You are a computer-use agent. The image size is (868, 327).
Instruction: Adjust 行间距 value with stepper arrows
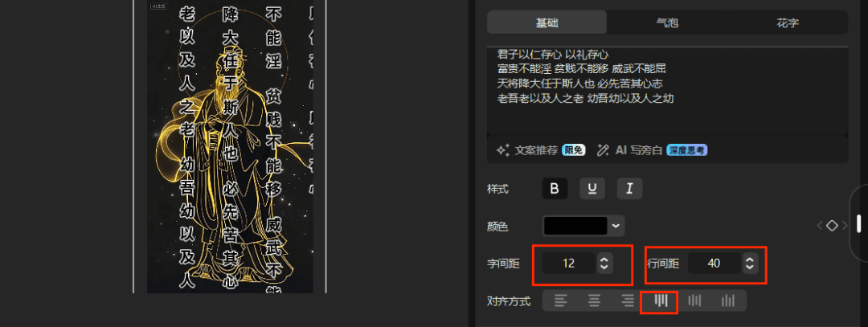point(750,264)
